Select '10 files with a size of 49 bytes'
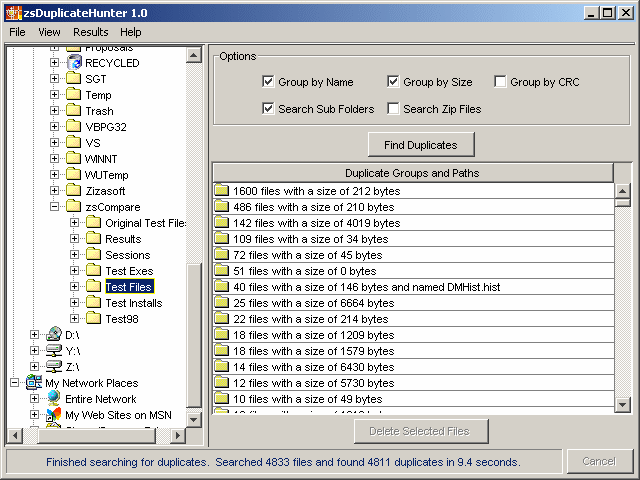Viewport: 640px width, 480px height. pos(413,399)
